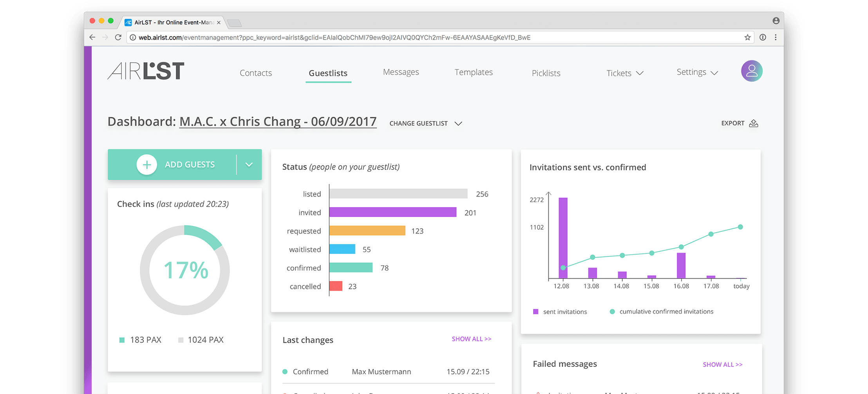868x394 pixels.
Task: Click the grey listed status bar
Action: point(398,194)
